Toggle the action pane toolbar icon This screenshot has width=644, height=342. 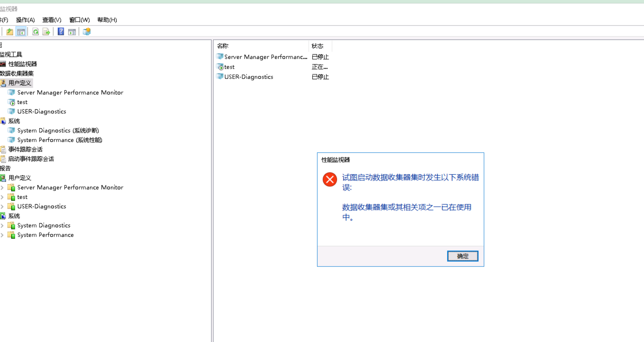(x=72, y=32)
